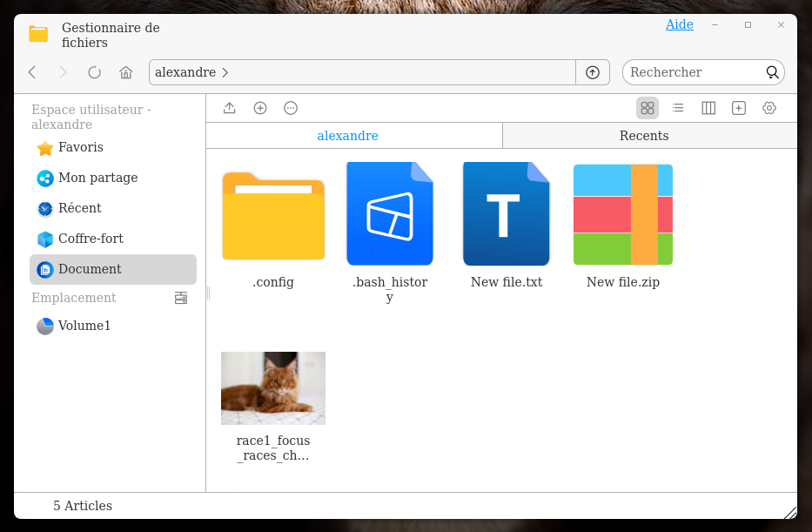Click the upload icon in the toolbar
This screenshot has width=812, height=532.
[230, 108]
